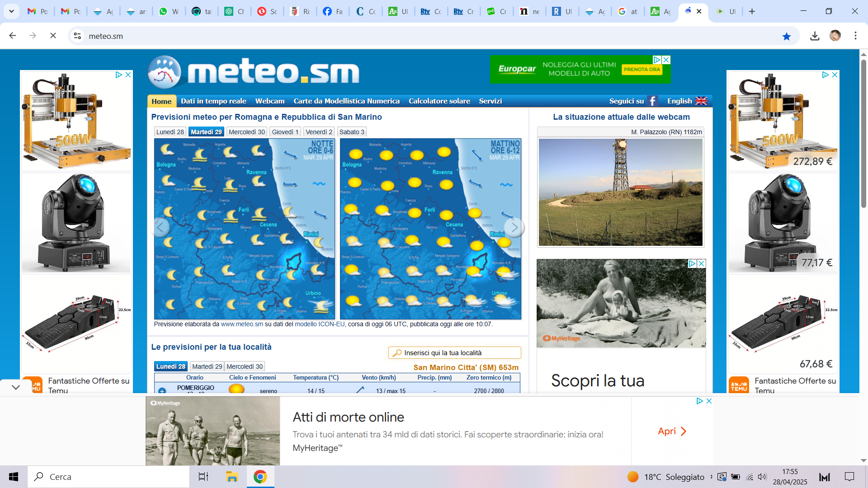868x488 pixels.
Task: Close the Europcar banner ad
Action: click(x=666, y=60)
